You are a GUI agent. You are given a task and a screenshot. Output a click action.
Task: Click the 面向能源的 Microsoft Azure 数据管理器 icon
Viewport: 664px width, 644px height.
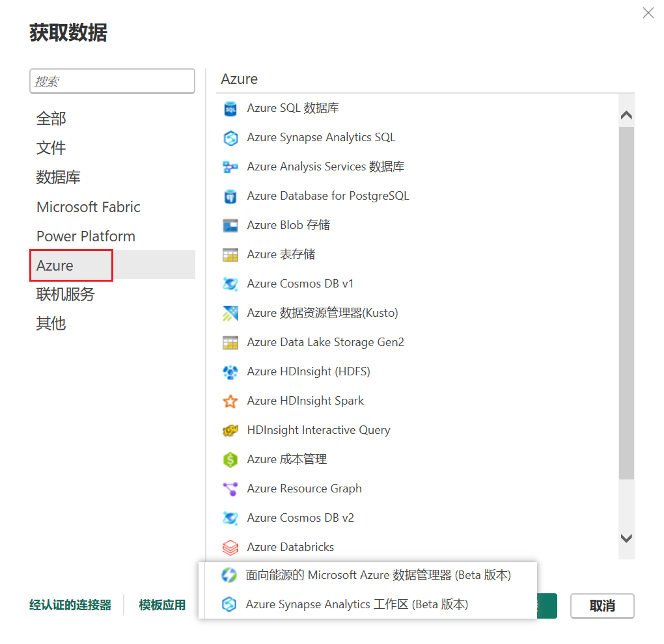coord(229,576)
